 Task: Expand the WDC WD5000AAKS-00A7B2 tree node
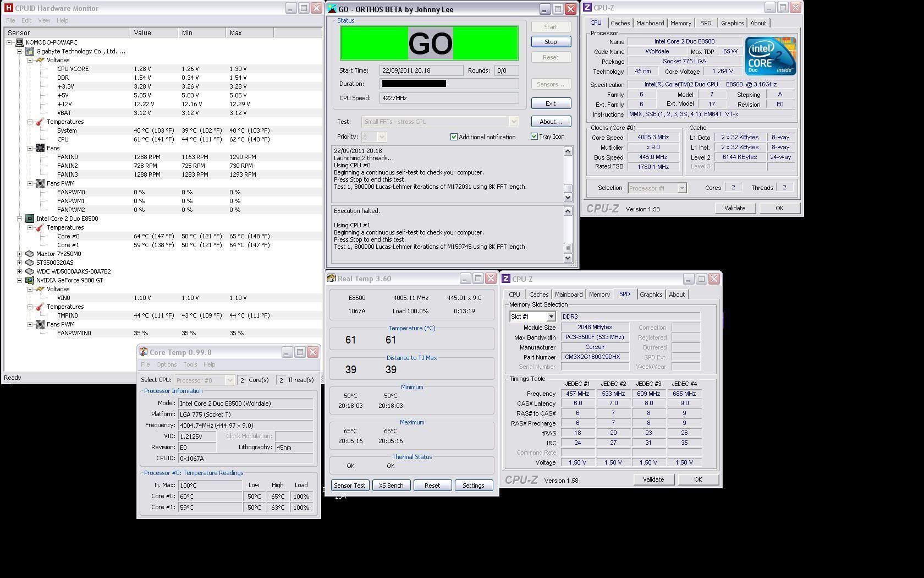click(20, 271)
